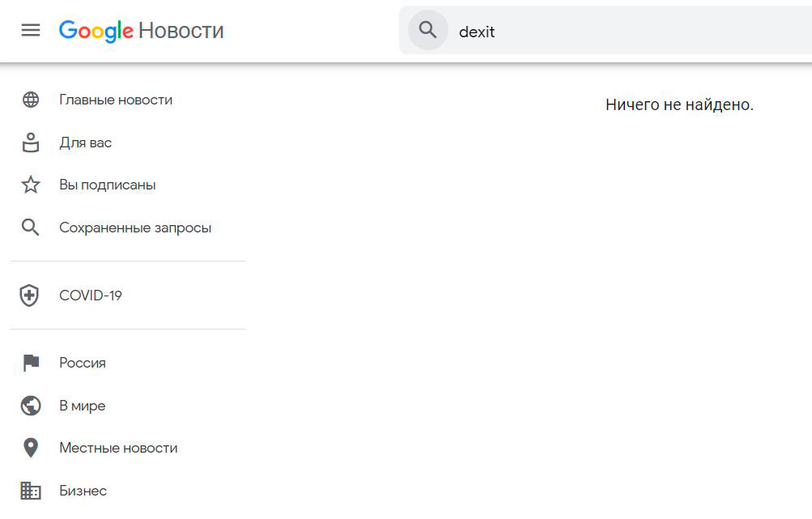Open the hamburger main menu
The width and height of the screenshot is (812, 519).
(x=31, y=31)
